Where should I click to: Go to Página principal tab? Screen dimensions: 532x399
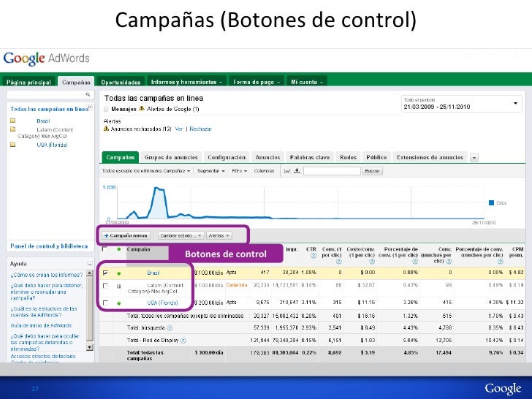click(28, 82)
